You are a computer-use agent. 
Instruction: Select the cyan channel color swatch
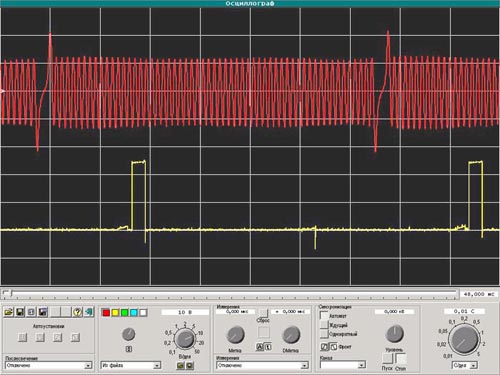(x=134, y=313)
